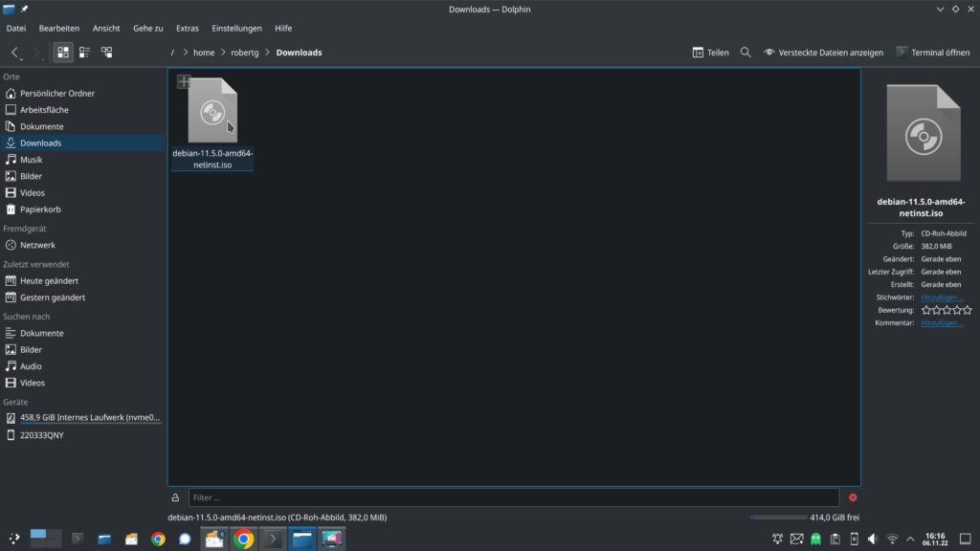Open the Hilfe menu

pos(283,28)
